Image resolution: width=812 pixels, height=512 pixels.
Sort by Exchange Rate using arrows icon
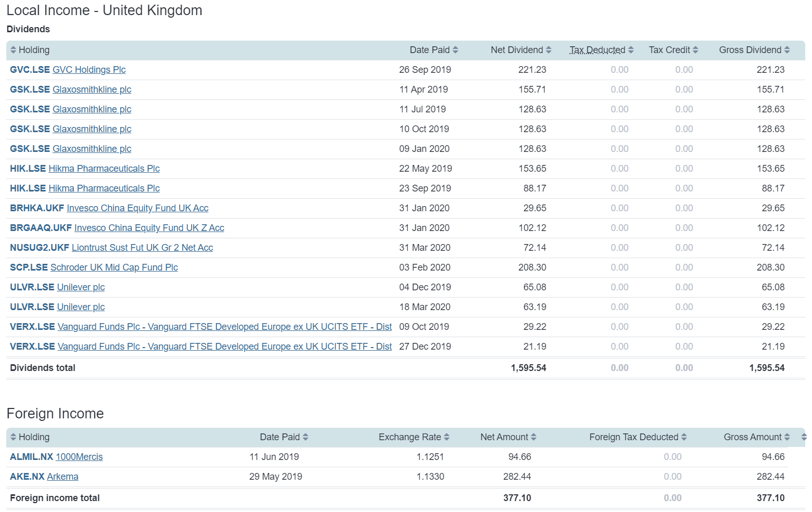[447, 437]
